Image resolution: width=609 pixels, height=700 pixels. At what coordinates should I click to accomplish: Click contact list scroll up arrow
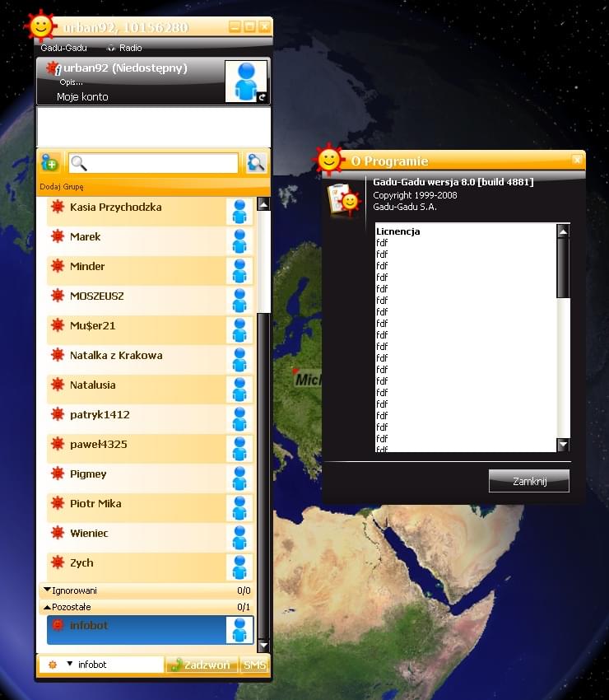click(x=263, y=204)
